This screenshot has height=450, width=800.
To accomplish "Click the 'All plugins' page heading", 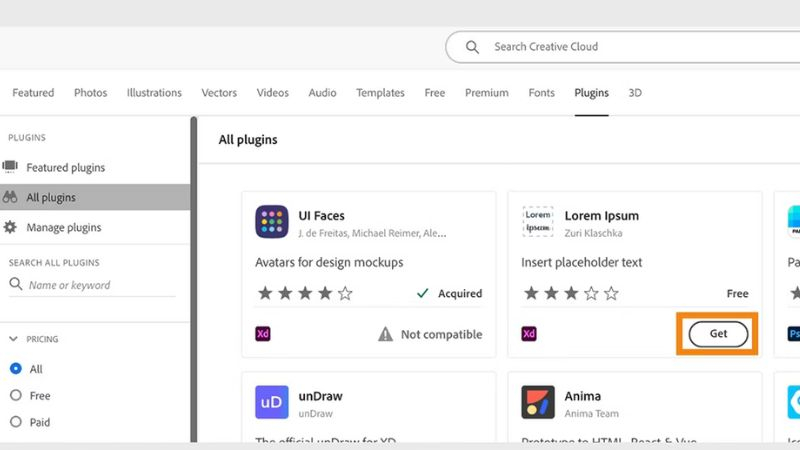I will (248, 140).
